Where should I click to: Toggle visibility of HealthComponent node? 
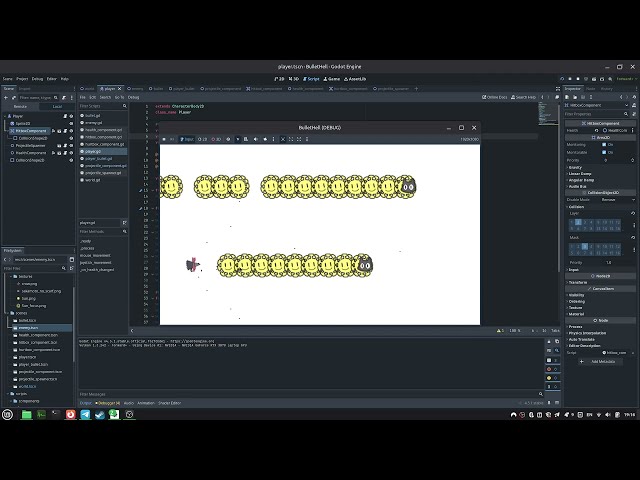[71, 153]
